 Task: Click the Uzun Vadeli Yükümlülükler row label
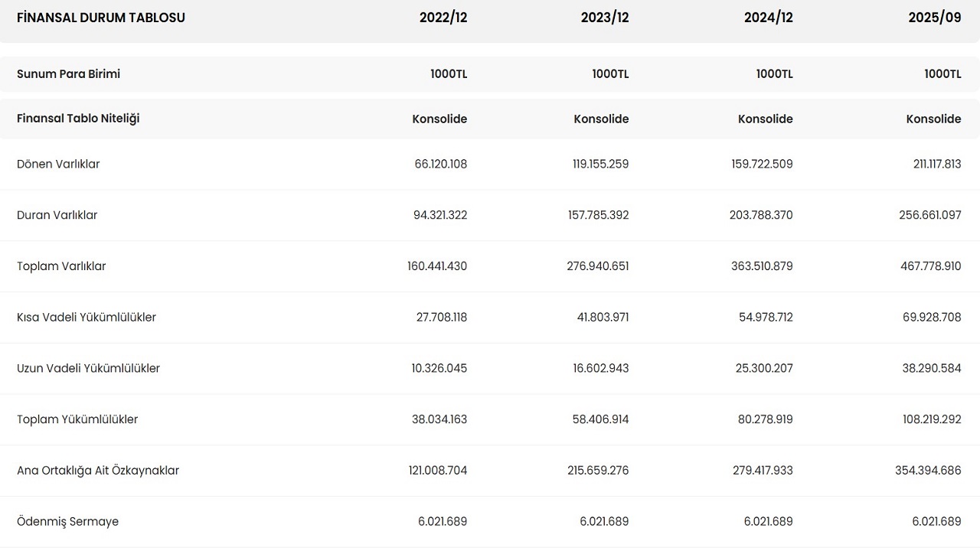pyautogui.click(x=88, y=368)
